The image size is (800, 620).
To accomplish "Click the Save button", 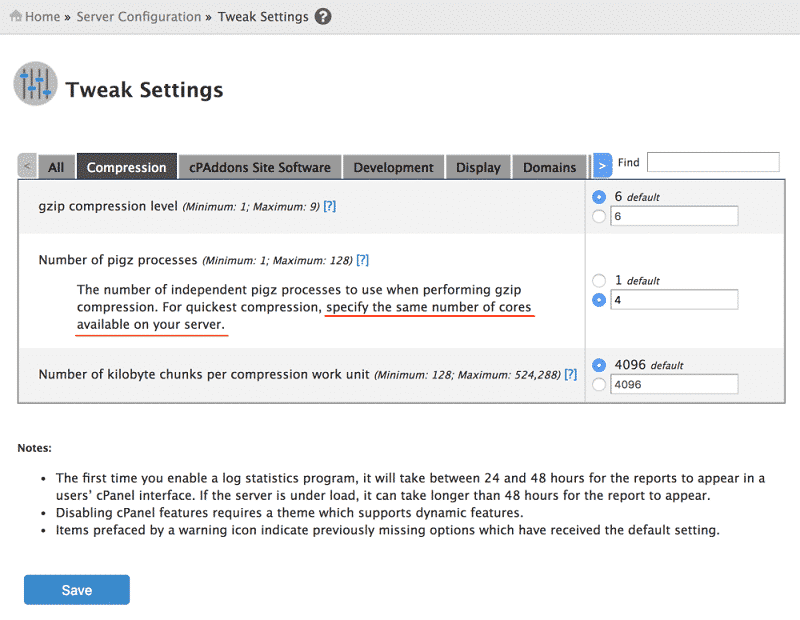I will point(77,590).
